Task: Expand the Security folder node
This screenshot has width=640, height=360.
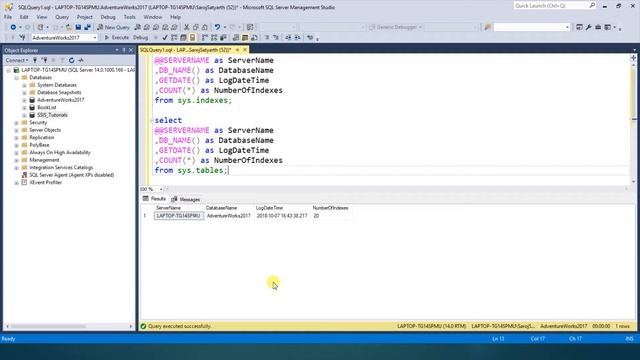Action: (16, 123)
